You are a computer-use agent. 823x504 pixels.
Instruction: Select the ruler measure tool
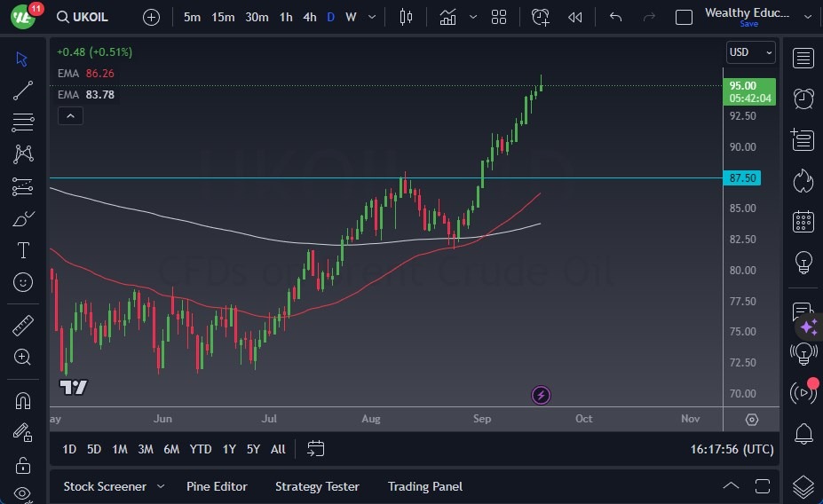(23, 326)
